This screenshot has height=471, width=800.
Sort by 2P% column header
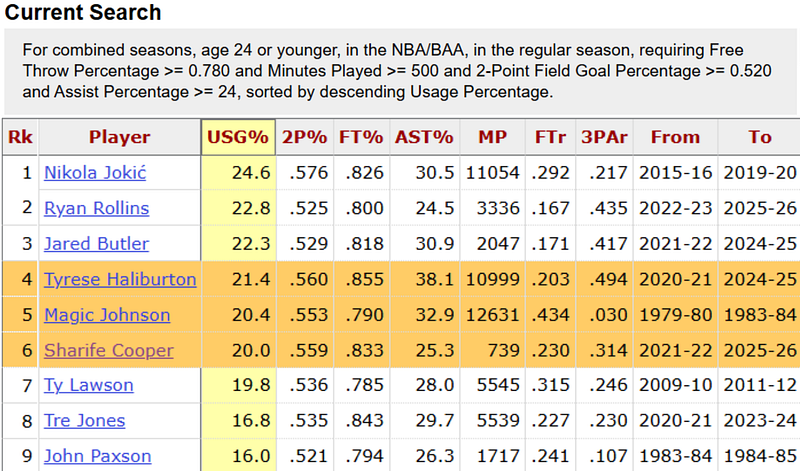305,137
